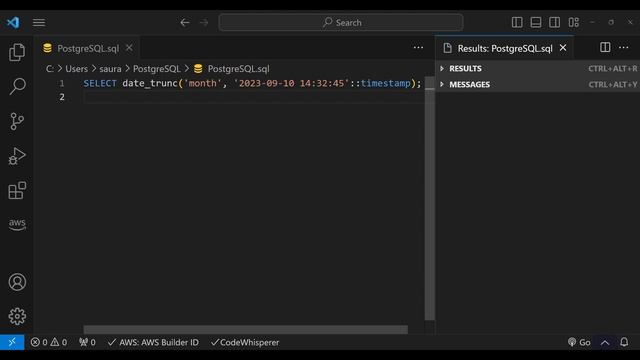Expand the MESSAGES section
640x360 pixels.
click(538, 84)
